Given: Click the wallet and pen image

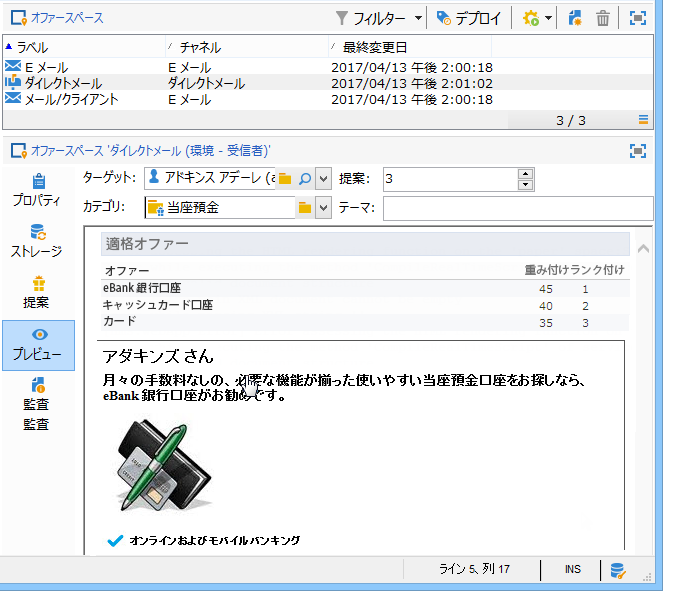Looking at the screenshot, I should pos(164,466).
